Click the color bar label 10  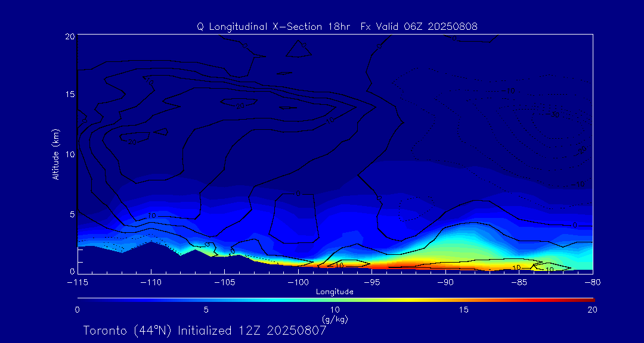click(335, 310)
